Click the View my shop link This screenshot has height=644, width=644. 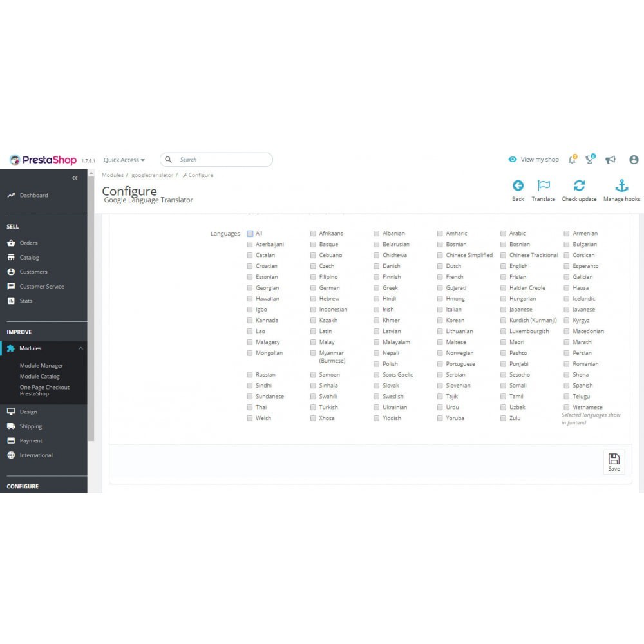click(x=540, y=159)
